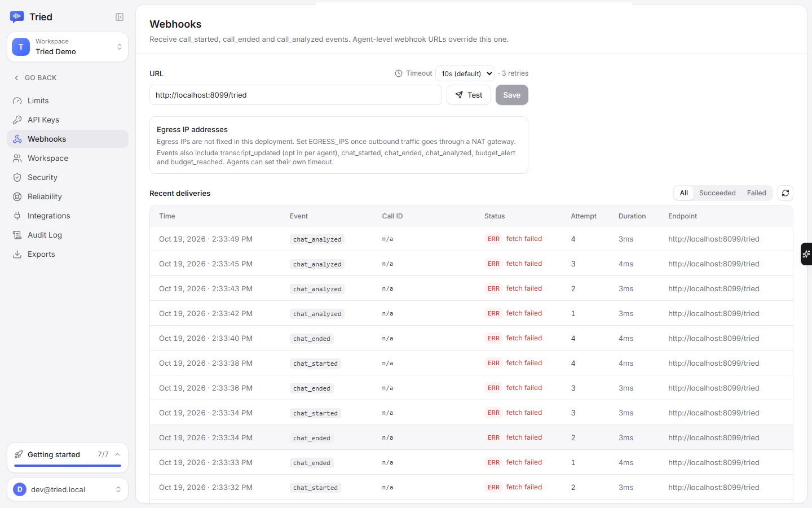This screenshot has height=508, width=812.
Task: Filter deliveries by Failed
Action: pyautogui.click(x=757, y=193)
